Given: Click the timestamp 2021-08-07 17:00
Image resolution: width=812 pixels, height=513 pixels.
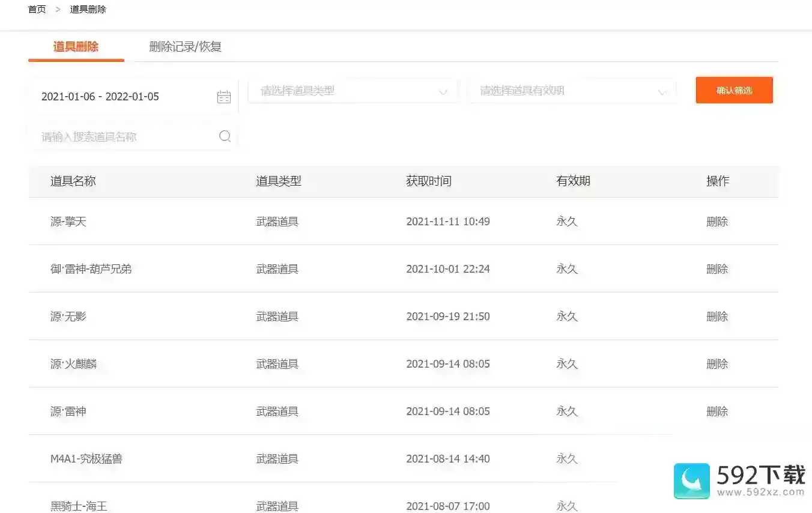Looking at the screenshot, I should (x=448, y=506).
